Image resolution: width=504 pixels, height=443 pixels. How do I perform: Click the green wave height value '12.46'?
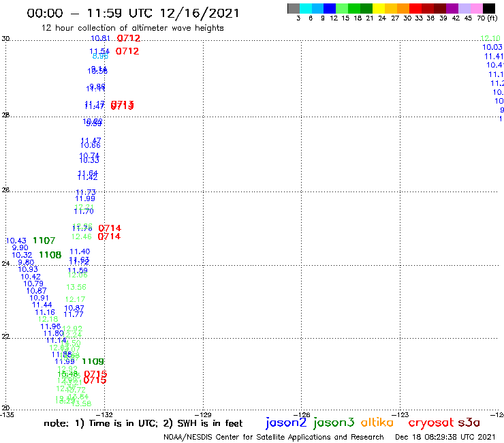pos(81,236)
